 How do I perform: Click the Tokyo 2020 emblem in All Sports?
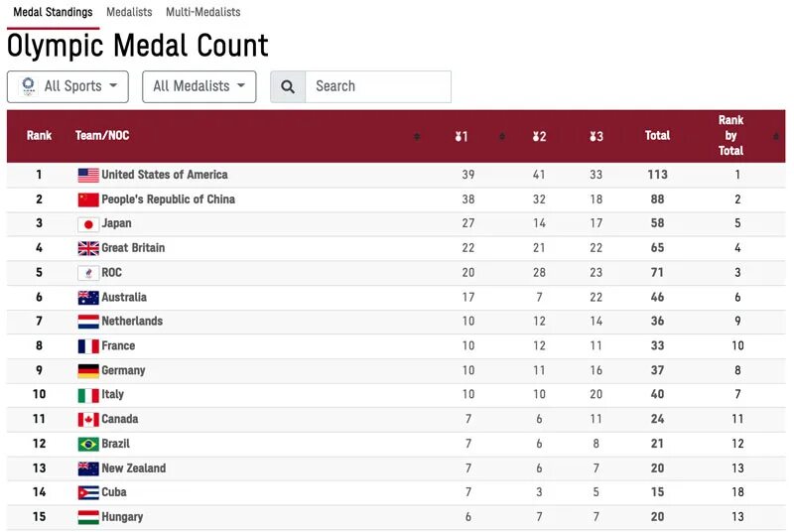click(28, 86)
